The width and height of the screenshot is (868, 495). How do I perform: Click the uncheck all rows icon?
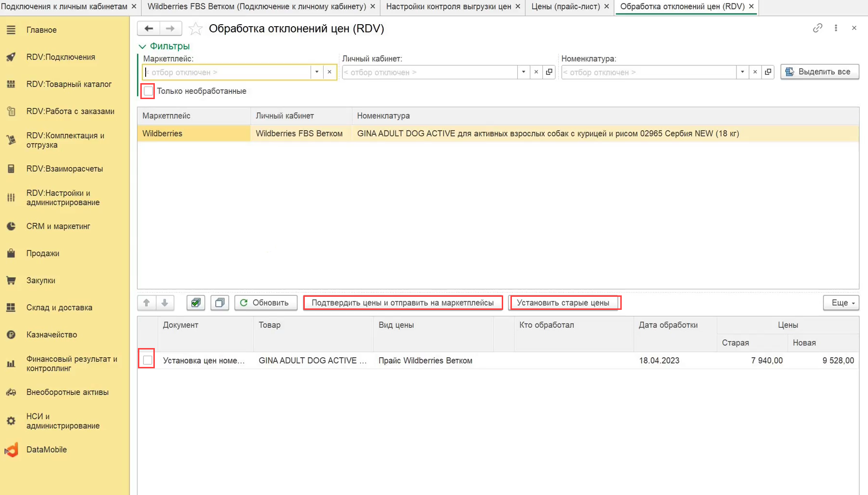pyautogui.click(x=220, y=303)
